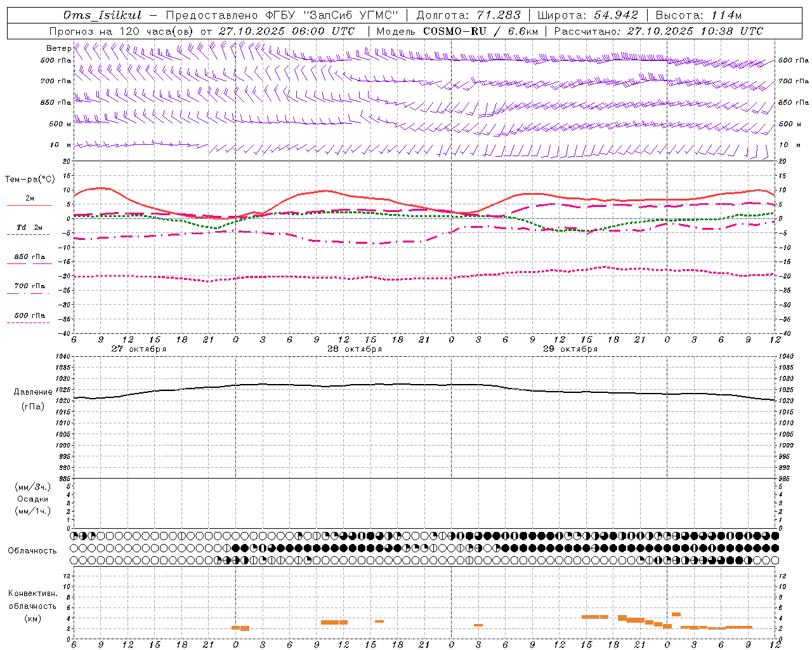Click the '(км)' unit label of convective cloud

(x=33, y=618)
